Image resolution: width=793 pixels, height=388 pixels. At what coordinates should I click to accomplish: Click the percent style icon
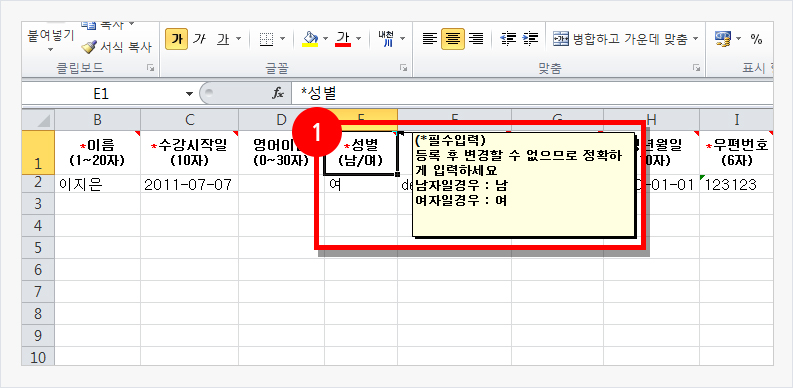(757, 39)
